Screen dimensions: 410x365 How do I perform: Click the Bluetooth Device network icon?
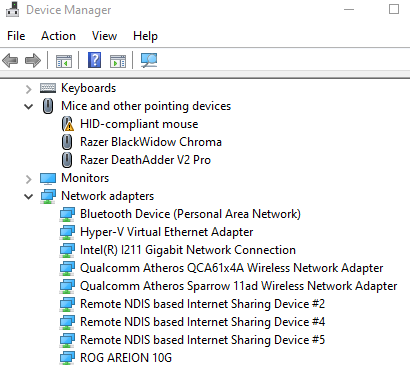pos(67,214)
